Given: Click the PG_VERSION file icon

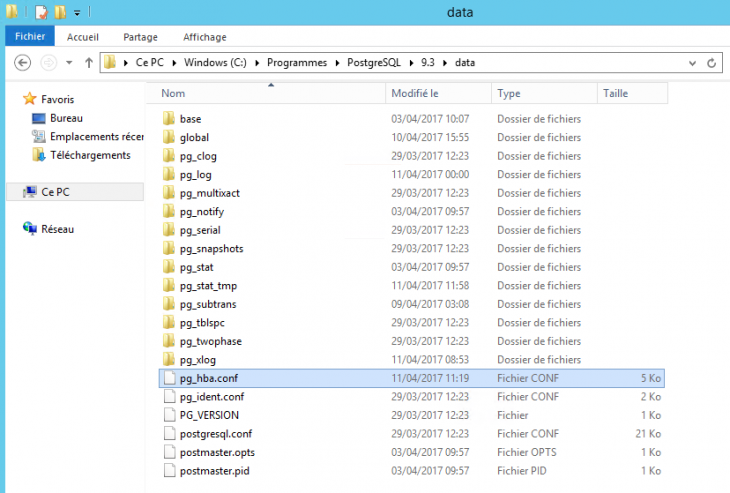Looking at the screenshot, I should [x=169, y=415].
